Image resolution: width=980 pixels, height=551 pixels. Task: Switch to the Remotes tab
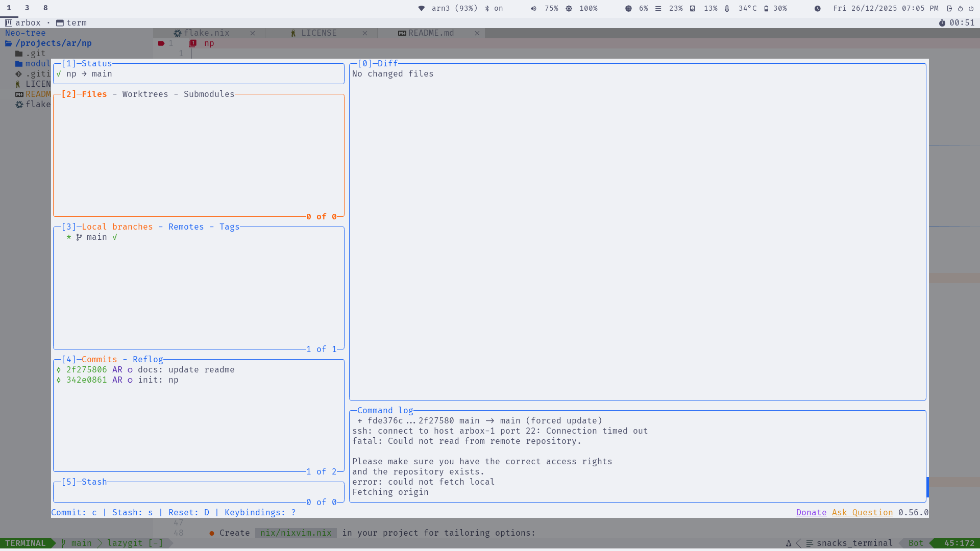click(x=186, y=227)
